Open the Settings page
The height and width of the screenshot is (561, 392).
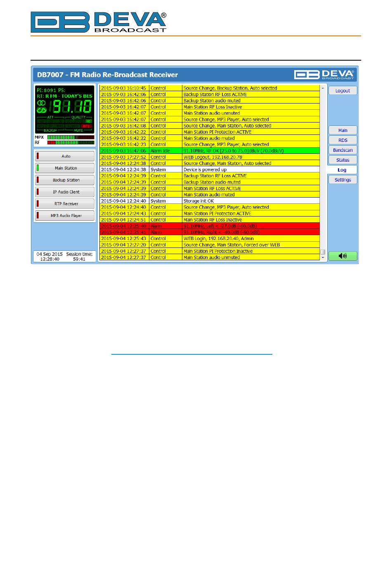[x=342, y=180]
